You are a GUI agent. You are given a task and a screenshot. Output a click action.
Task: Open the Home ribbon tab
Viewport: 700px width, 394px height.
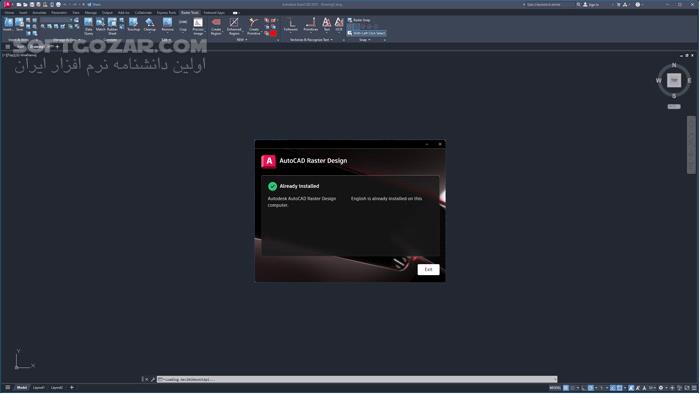9,12
